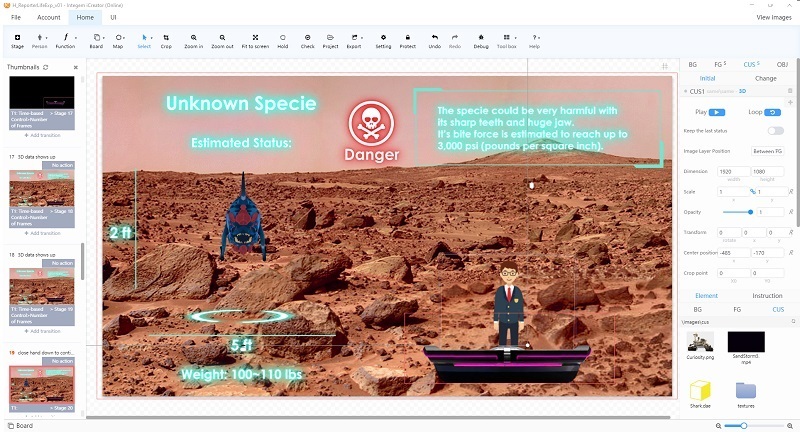
Task: Click the Export icon
Action: pyautogui.click(x=354, y=37)
